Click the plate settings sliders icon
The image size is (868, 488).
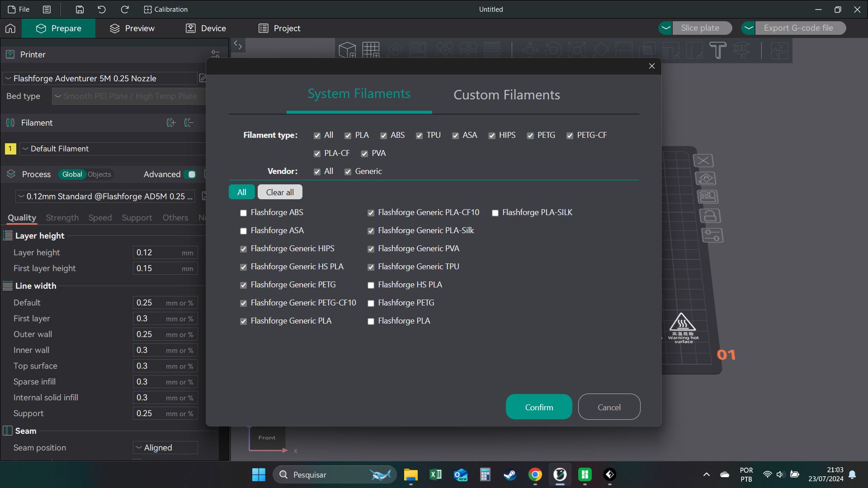(x=712, y=235)
